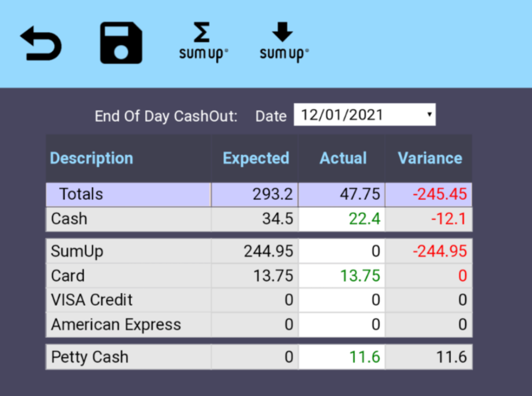Screen dimensions: 532x396
Task: Click the Actual column header
Action: (x=343, y=158)
